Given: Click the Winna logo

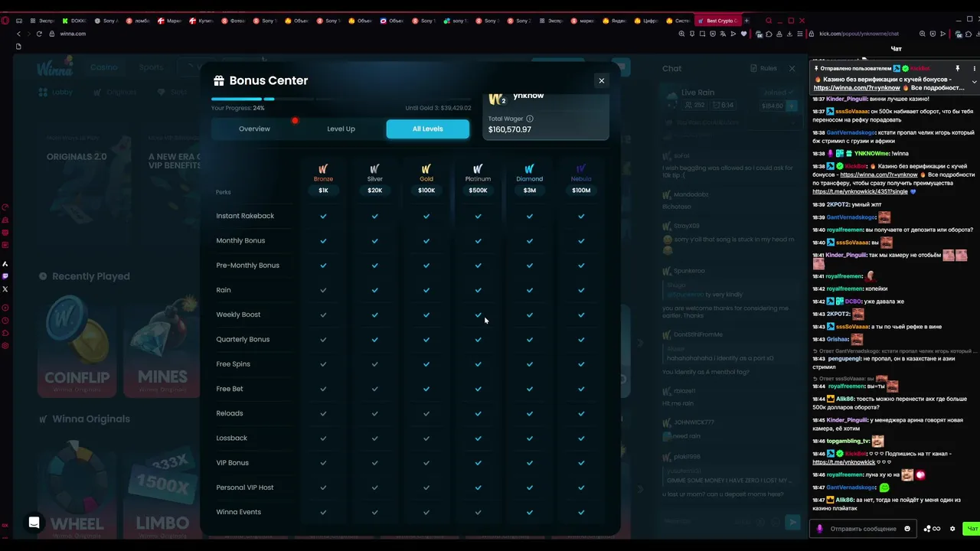Looking at the screenshot, I should [55, 67].
